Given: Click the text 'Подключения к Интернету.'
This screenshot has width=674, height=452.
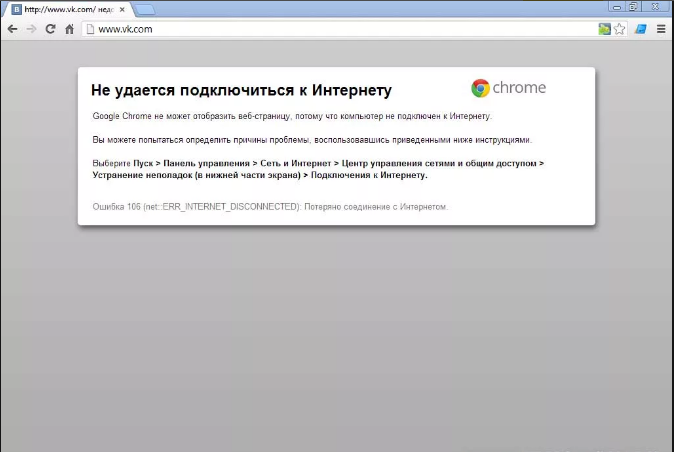Looking at the screenshot, I should tap(369, 175).
